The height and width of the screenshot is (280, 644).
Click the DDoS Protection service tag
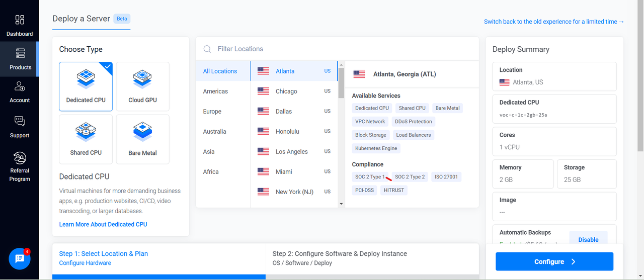coord(414,122)
